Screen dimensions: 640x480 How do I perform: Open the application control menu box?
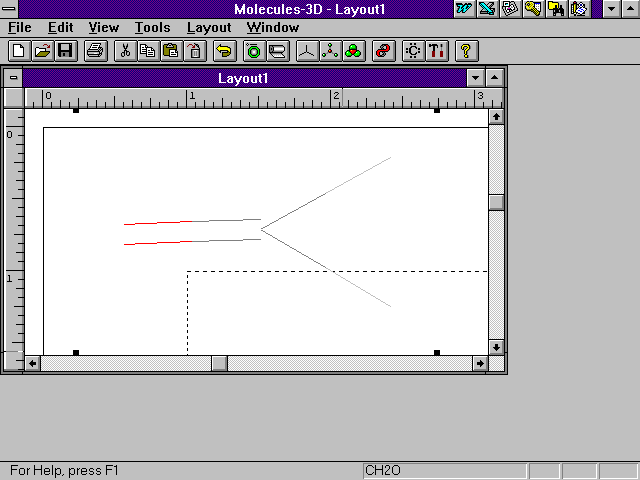9,9
